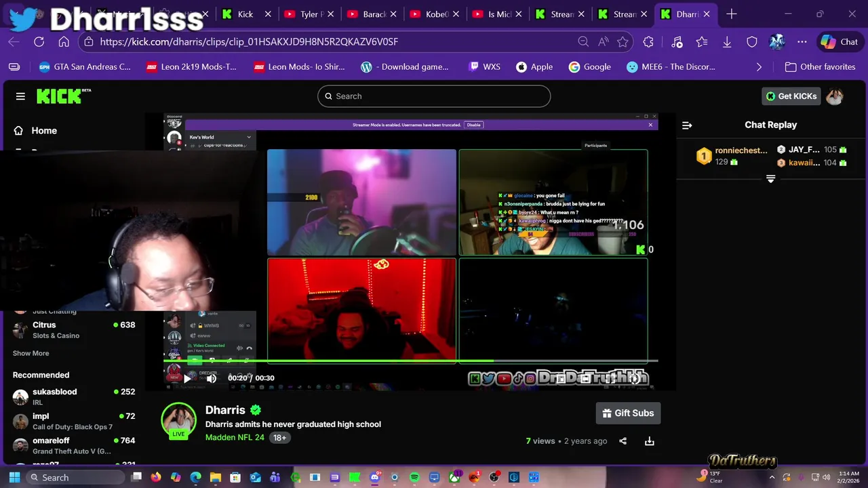This screenshot has width=868, height=488.
Task: Mute the clip volume
Action: click(212, 378)
